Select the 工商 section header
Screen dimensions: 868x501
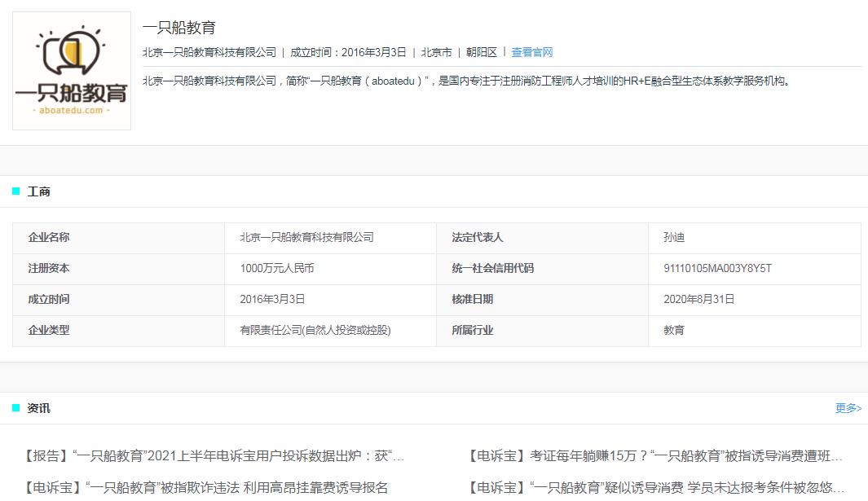pos(39,191)
